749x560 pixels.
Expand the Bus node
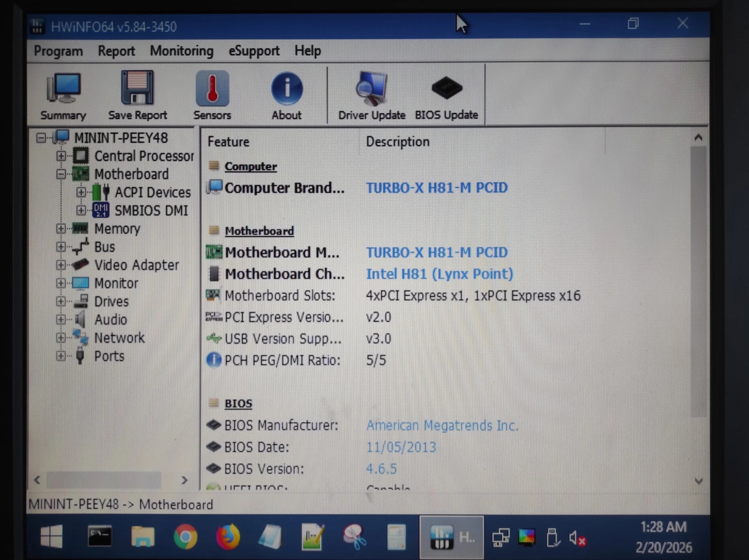[61, 247]
